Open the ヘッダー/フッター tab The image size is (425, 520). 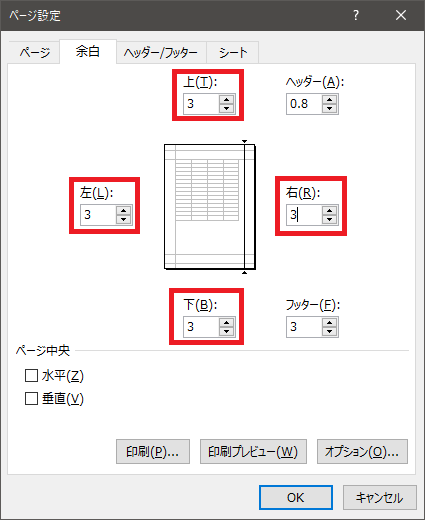pyautogui.click(x=161, y=53)
